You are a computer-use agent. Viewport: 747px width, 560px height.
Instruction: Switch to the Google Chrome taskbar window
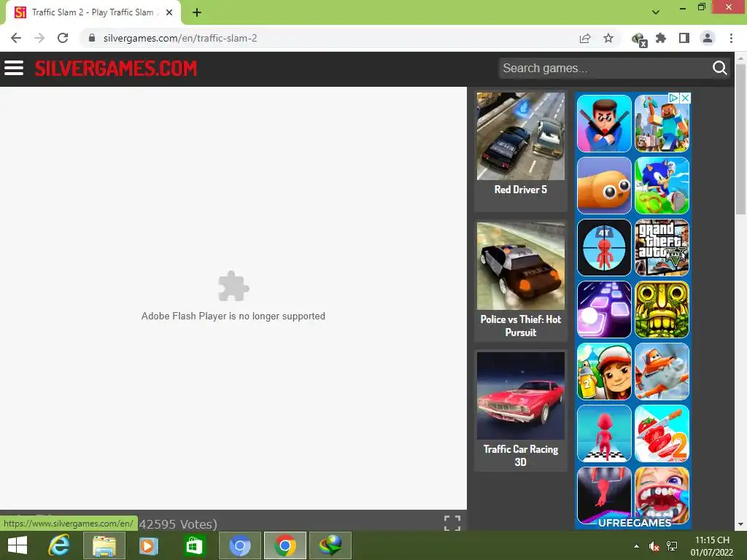285,545
